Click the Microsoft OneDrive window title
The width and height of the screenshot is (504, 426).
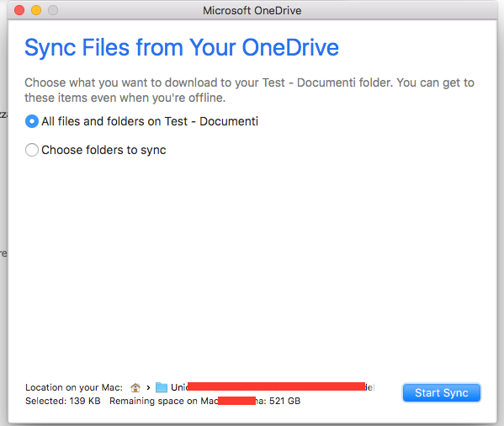[x=252, y=11]
